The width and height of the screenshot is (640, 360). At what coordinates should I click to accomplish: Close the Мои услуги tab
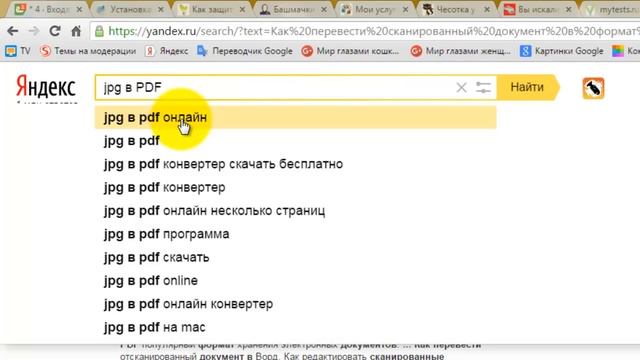[405, 9]
